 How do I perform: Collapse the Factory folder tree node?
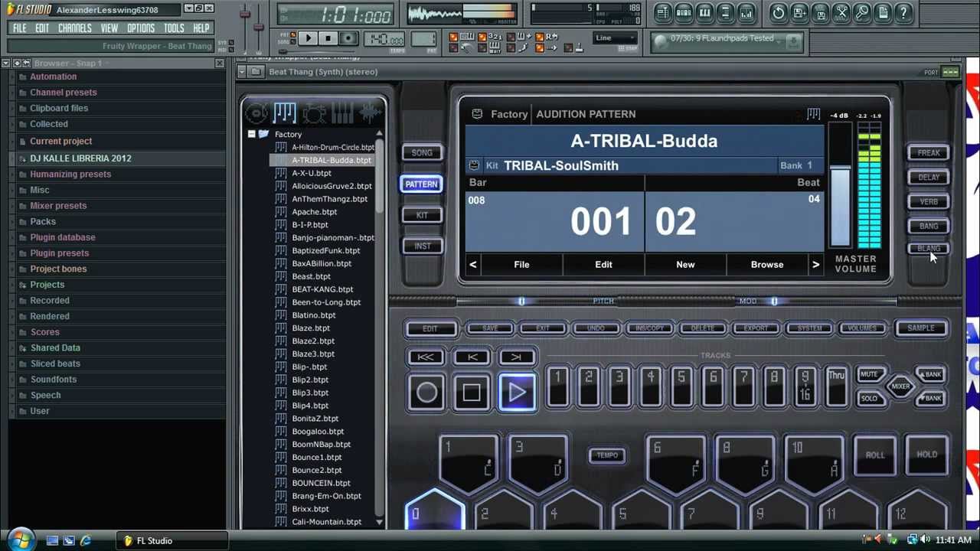(x=251, y=134)
